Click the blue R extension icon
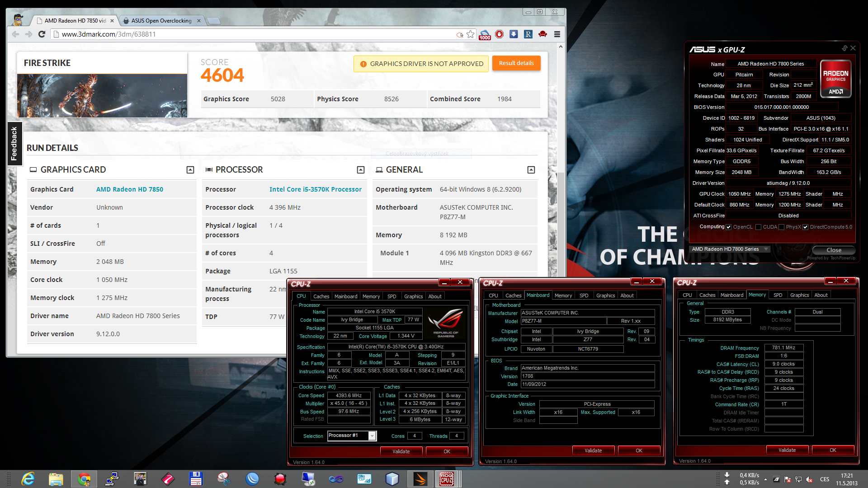The image size is (868, 488). pos(528,34)
